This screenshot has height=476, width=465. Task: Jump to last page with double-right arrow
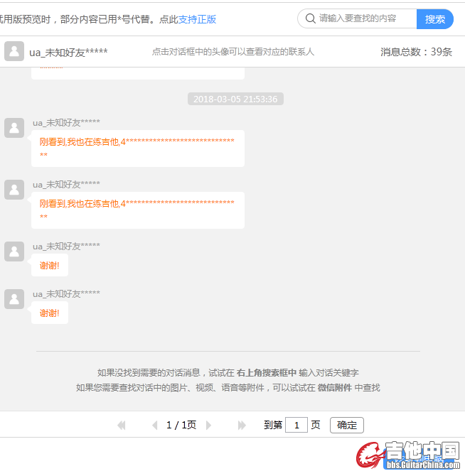pos(242,426)
